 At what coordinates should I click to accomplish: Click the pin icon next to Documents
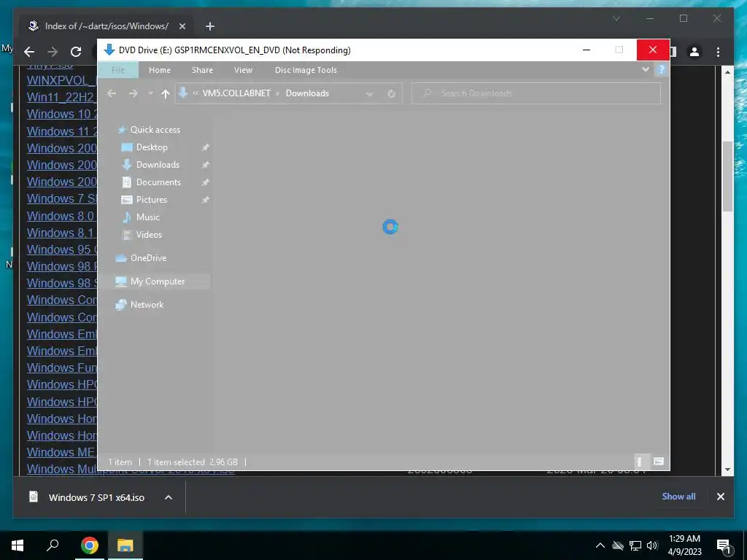coord(205,182)
